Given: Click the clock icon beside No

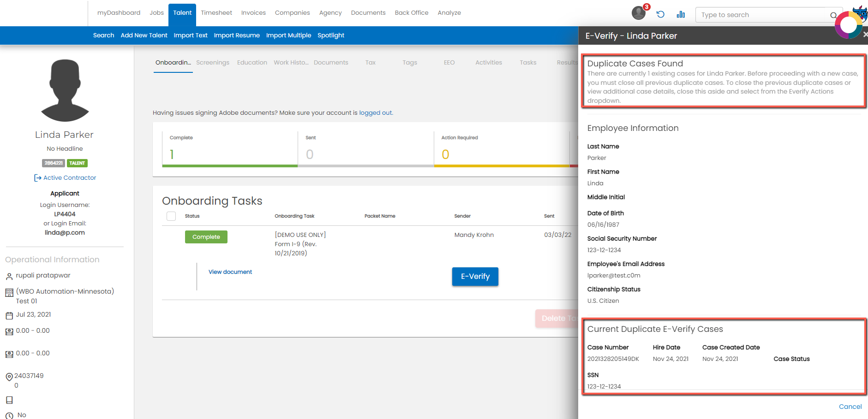Looking at the screenshot, I should pos(9,416).
